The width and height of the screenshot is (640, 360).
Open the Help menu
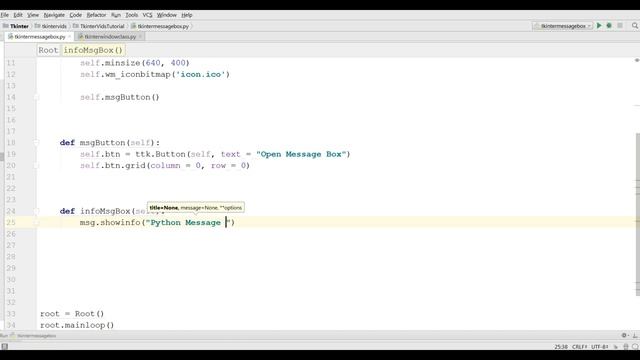[x=187, y=15]
